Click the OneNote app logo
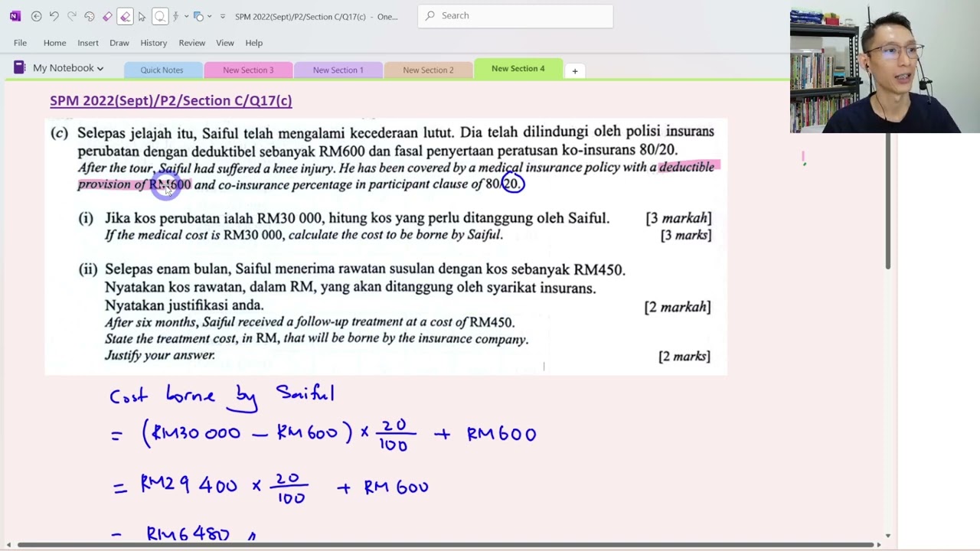This screenshot has width=980, height=551. (x=15, y=16)
